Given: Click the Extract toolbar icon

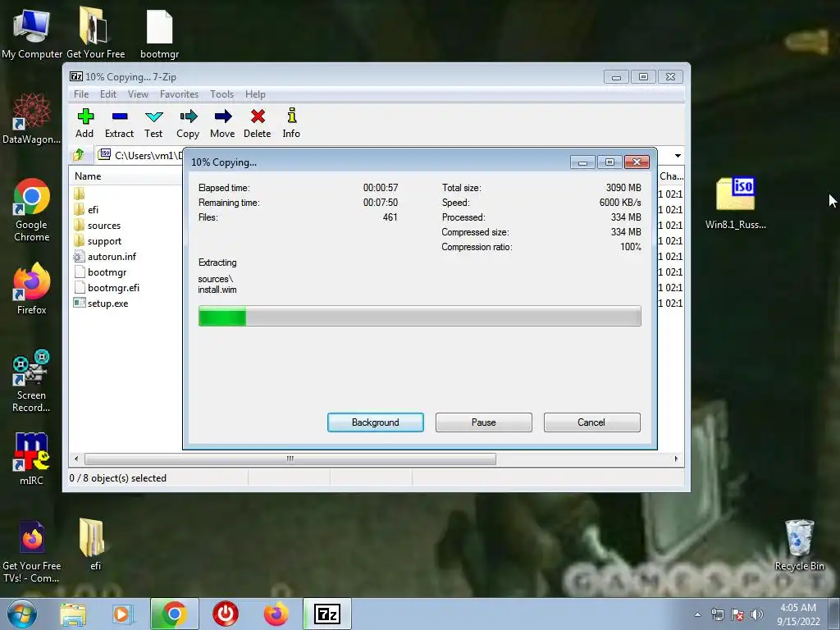Looking at the screenshot, I should tap(119, 123).
